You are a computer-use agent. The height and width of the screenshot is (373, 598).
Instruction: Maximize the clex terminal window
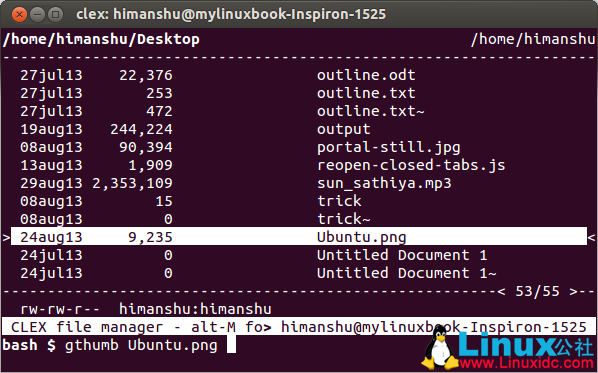56,14
